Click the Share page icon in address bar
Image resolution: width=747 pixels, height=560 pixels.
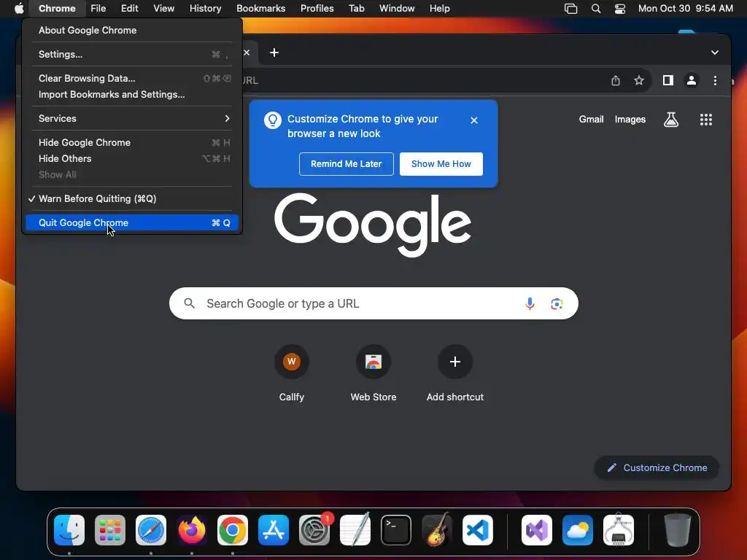(616, 80)
